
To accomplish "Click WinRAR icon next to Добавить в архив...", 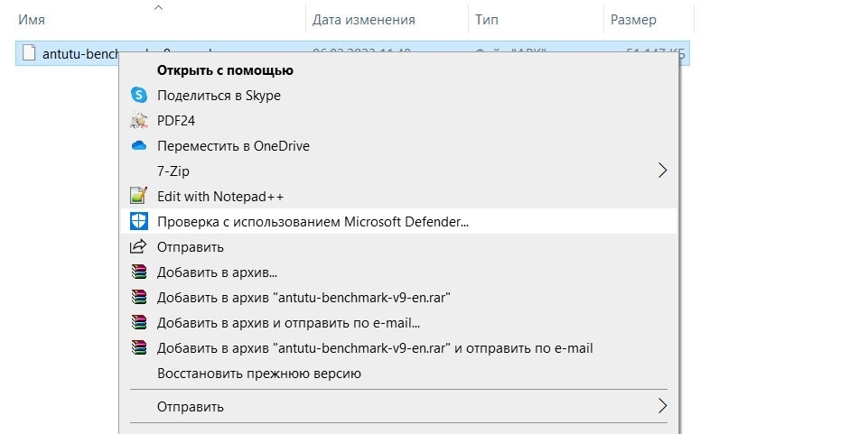I will [x=138, y=272].
